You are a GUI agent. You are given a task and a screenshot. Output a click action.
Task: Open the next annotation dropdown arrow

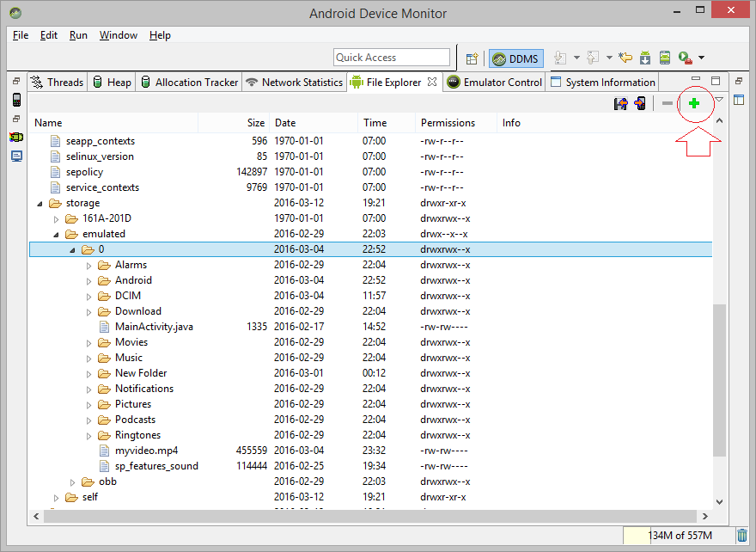576,58
